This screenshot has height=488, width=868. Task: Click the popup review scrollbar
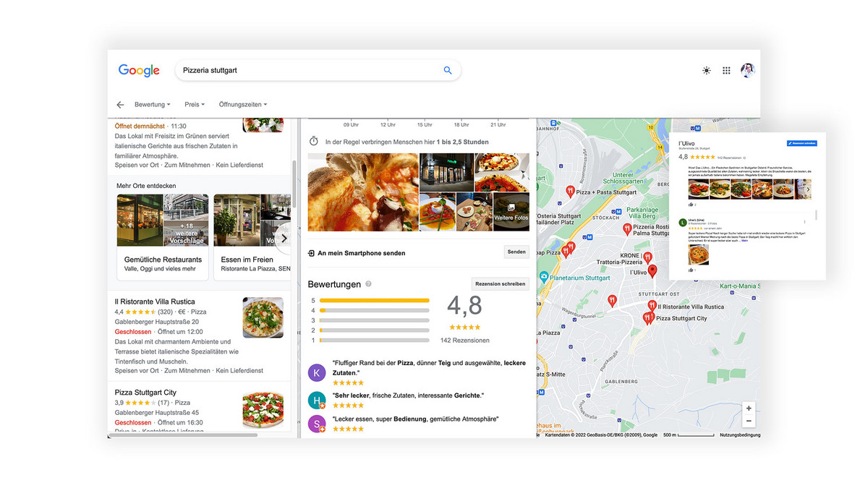click(x=816, y=215)
